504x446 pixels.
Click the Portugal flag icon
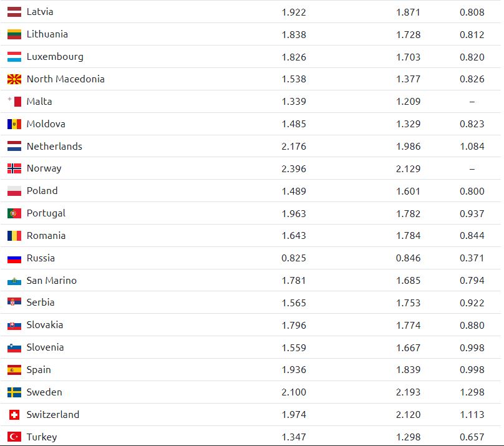click(14, 213)
